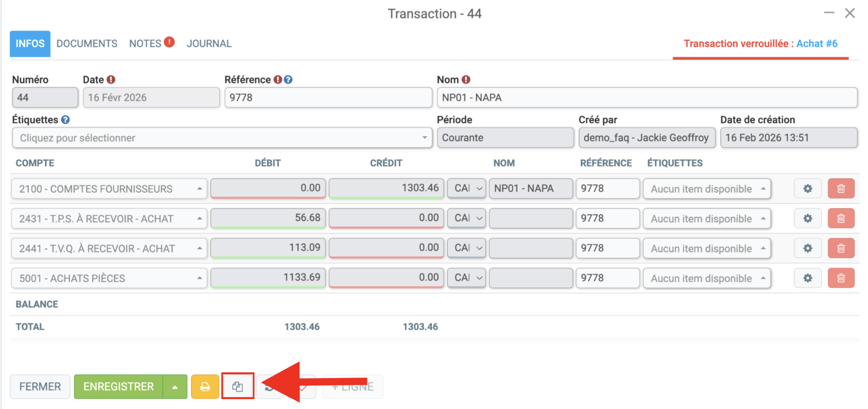Click reference field 9778 on 2431 row
The width and height of the screenshot is (868, 409).
tap(608, 219)
